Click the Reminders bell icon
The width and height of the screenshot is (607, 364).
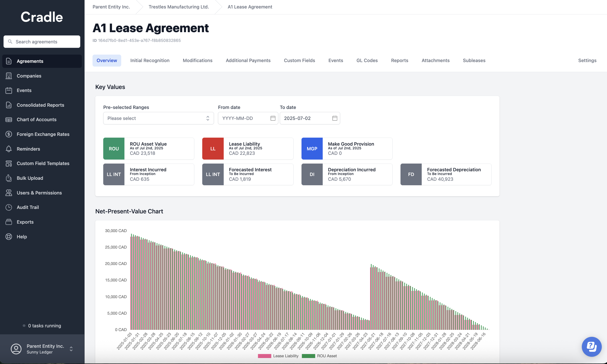click(x=9, y=149)
